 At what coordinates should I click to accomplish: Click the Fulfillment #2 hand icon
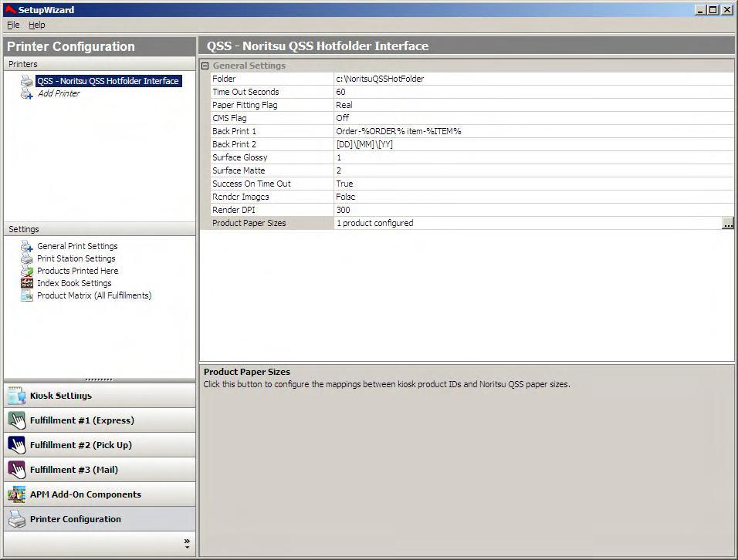coord(17,445)
